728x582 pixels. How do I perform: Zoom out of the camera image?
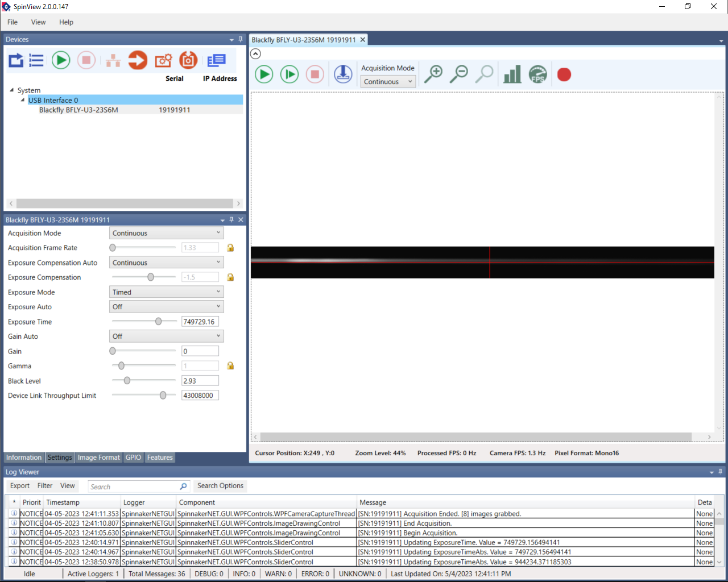[x=459, y=74]
